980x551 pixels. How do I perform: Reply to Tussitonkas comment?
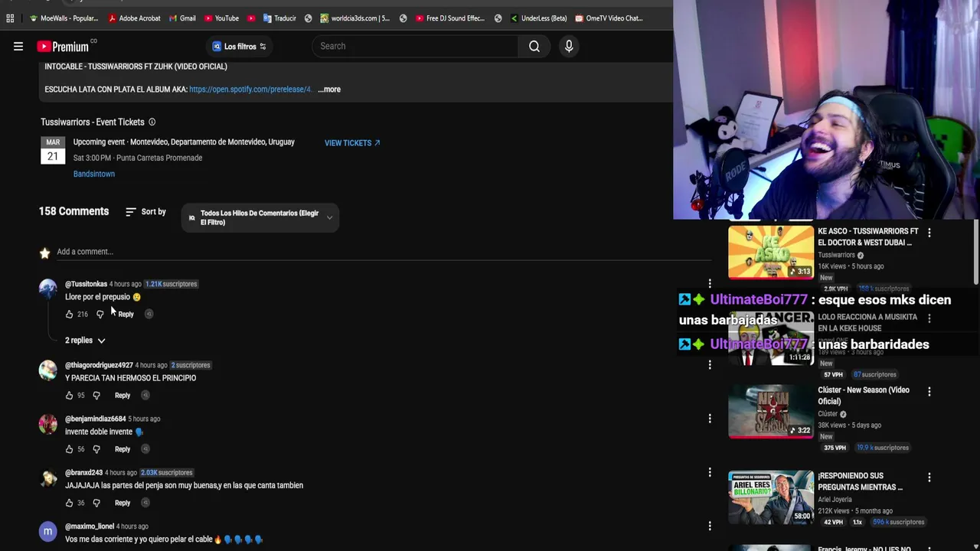click(x=126, y=315)
